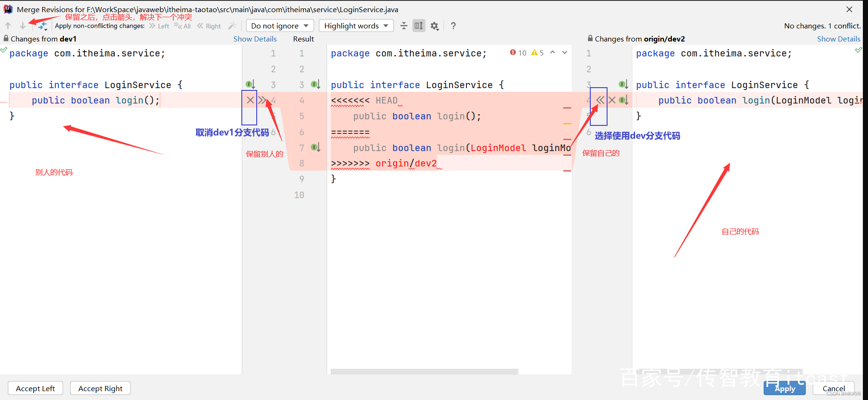
Task: Click gutter icon on Result line 3
Action: coord(315,84)
